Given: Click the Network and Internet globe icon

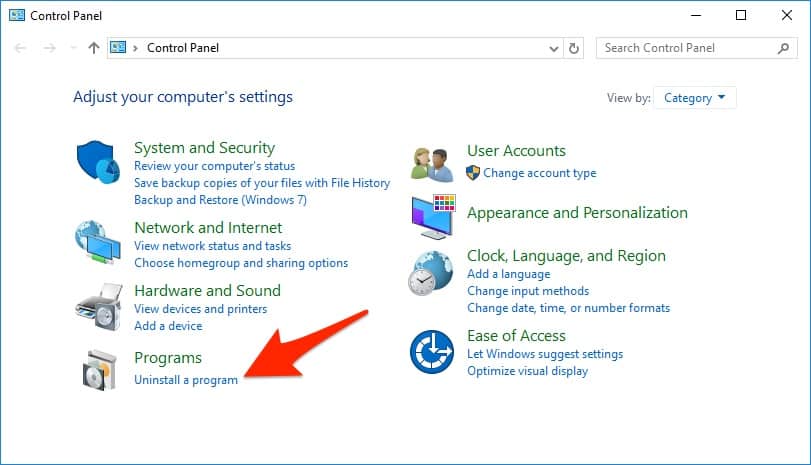Looking at the screenshot, I should tap(98, 242).
